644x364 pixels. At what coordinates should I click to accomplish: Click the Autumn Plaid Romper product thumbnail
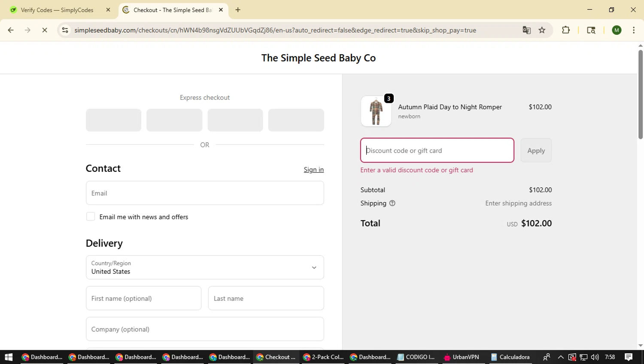[x=376, y=111]
